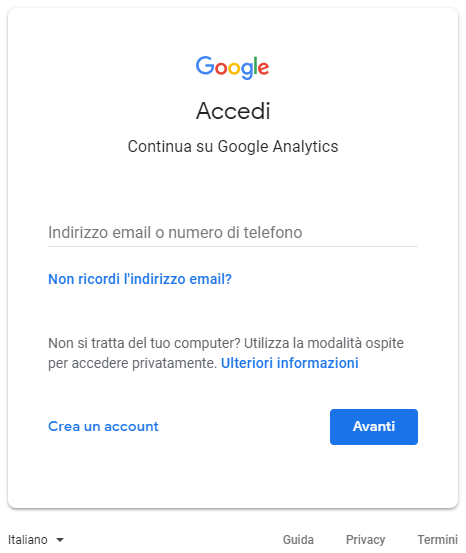Click the blue G in the Google logo
The image size is (466, 553).
(205, 66)
